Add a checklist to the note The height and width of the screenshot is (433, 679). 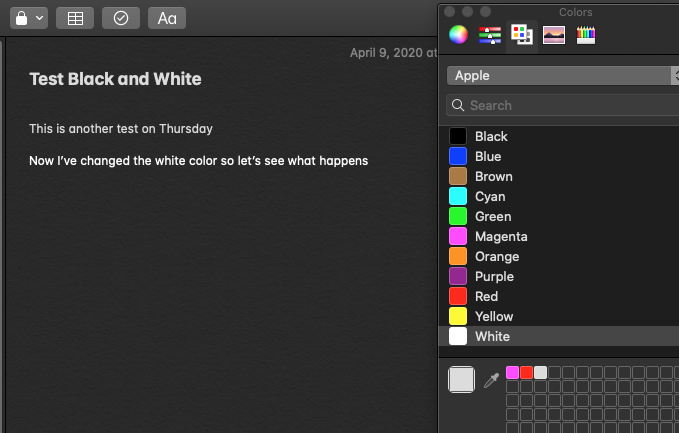pos(121,18)
